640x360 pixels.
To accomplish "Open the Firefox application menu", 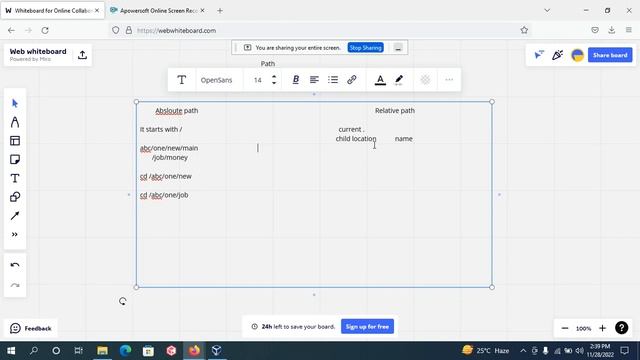I will pos(629,30).
